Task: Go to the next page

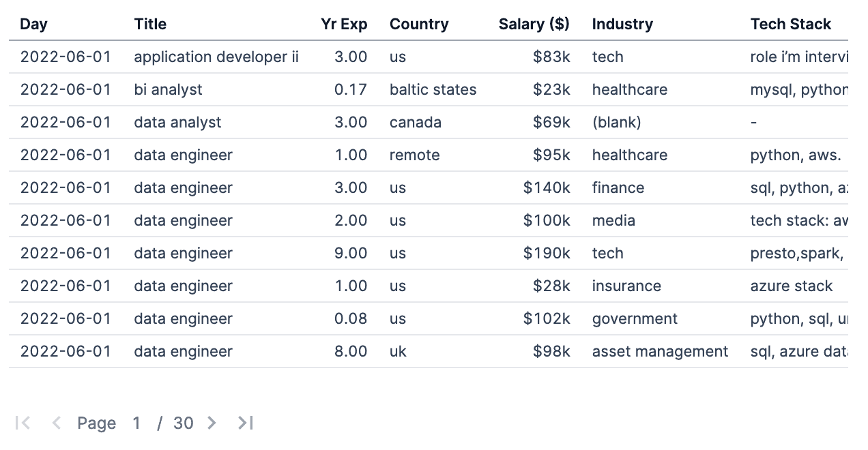Action: (x=212, y=423)
